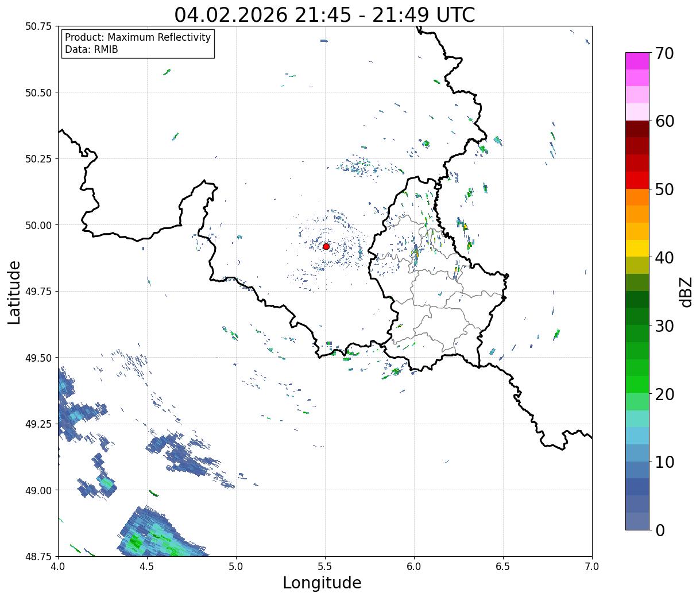Click the 50.25 latitude tick label
The image size is (700, 597).
click(x=38, y=159)
